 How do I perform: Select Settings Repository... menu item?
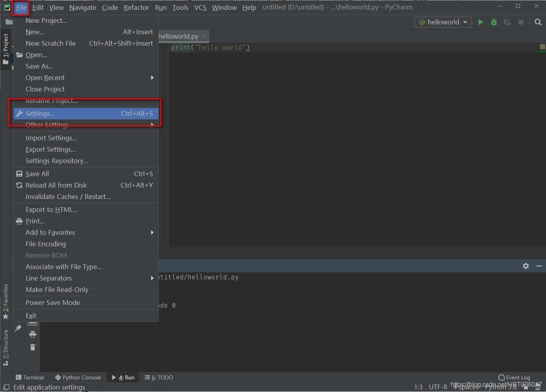tap(86, 161)
